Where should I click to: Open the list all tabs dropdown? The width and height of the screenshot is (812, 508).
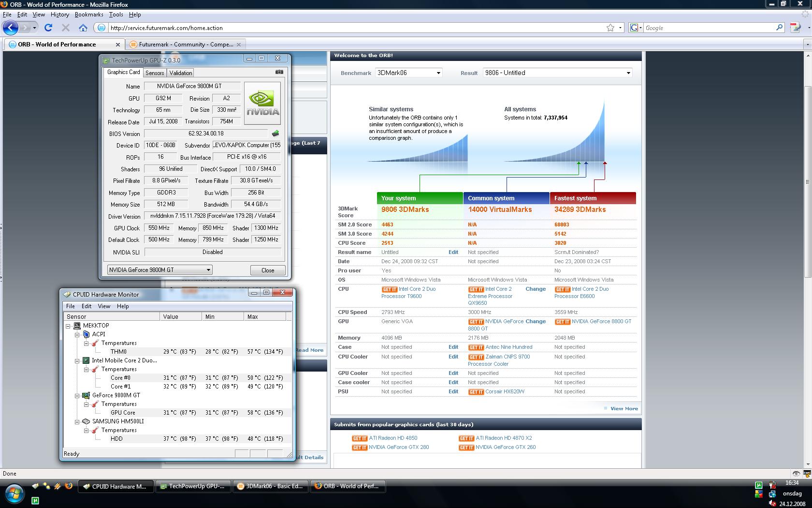click(x=807, y=44)
